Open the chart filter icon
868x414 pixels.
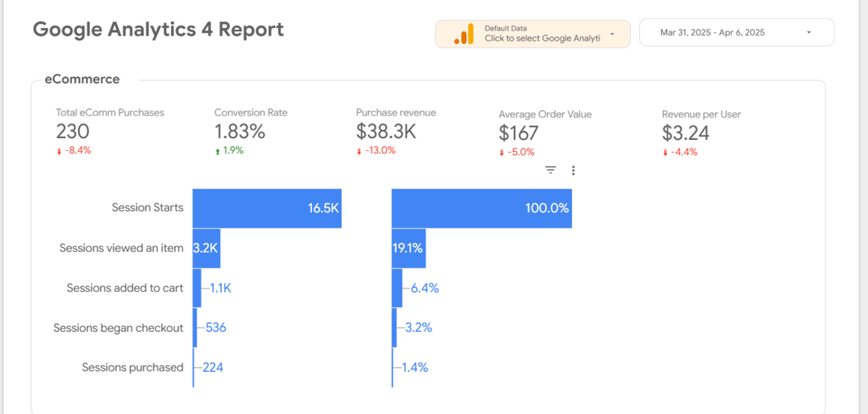[x=550, y=171]
